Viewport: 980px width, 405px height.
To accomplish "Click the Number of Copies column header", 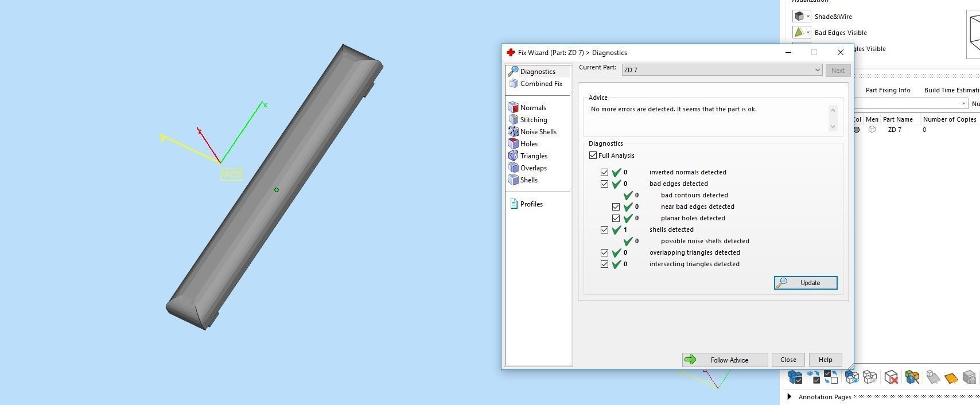I will tap(950, 119).
